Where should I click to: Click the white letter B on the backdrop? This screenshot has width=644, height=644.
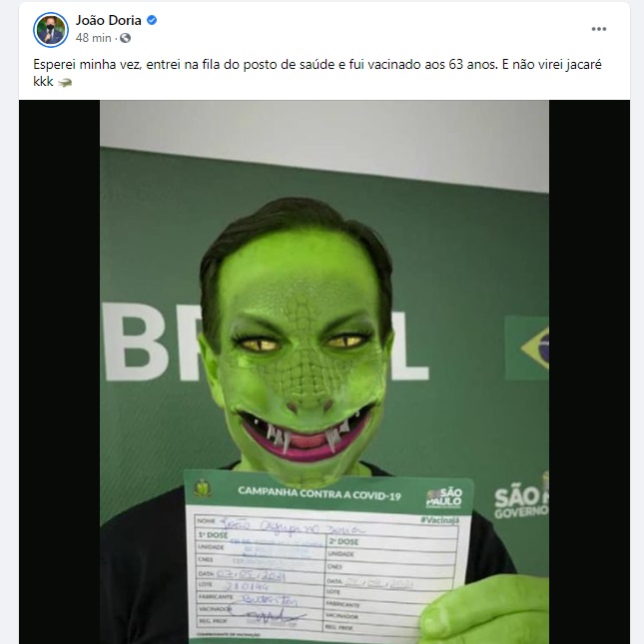[136, 341]
